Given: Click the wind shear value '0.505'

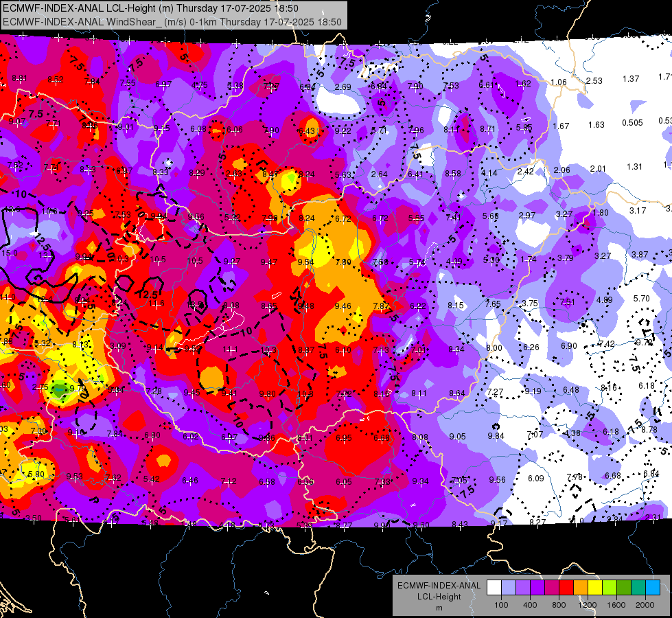Looking at the screenshot, I should pyautogui.click(x=633, y=123).
